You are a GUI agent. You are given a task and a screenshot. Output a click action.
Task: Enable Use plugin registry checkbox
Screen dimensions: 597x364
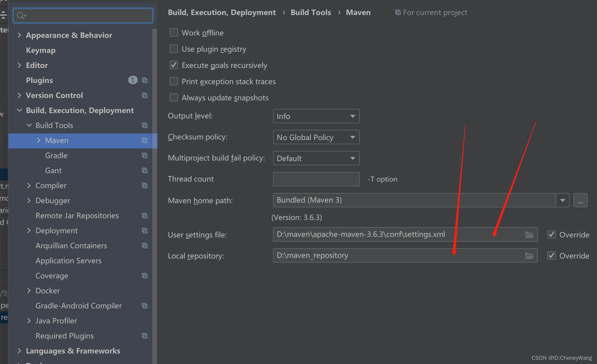pos(174,49)
